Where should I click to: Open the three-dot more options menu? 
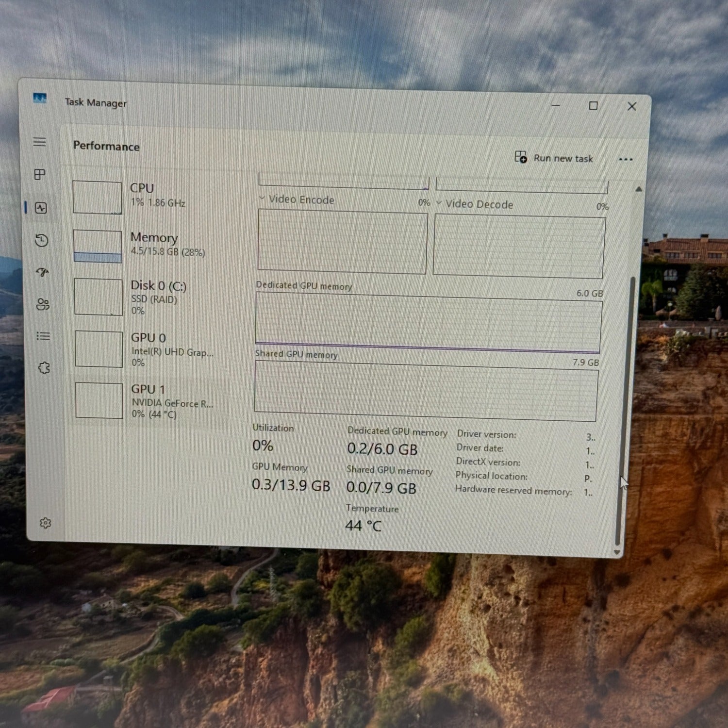click(x=626, y=159)
